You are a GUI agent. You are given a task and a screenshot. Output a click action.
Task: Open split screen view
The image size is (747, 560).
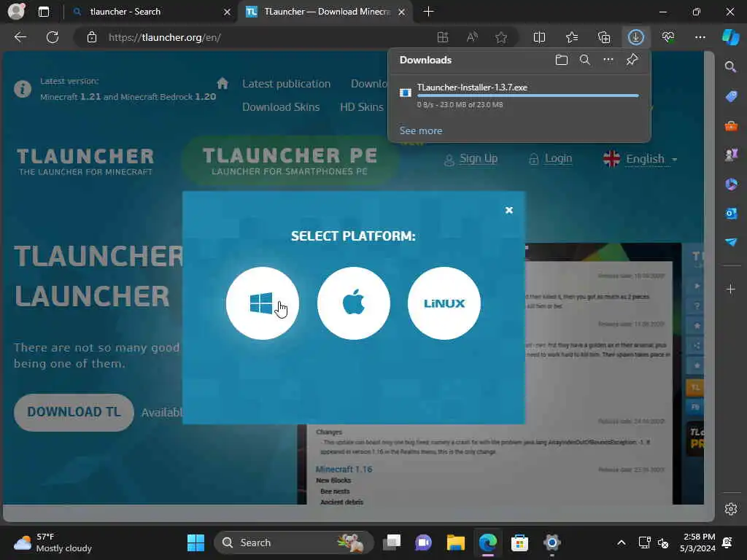(x=539, y=37)
